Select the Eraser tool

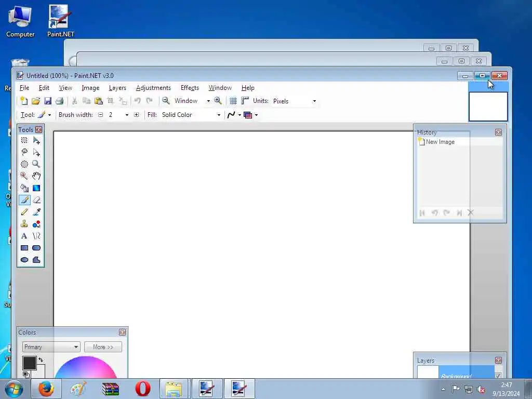[36, 200]
